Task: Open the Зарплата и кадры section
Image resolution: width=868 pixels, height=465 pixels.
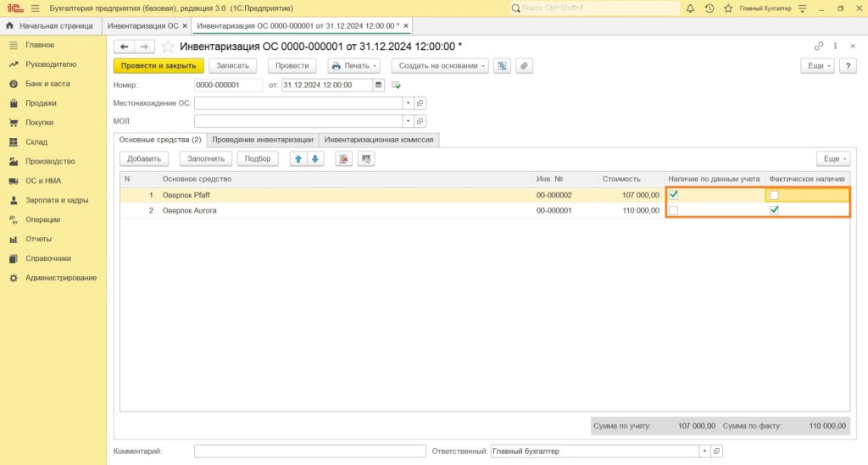Action: tap(57, 200)
